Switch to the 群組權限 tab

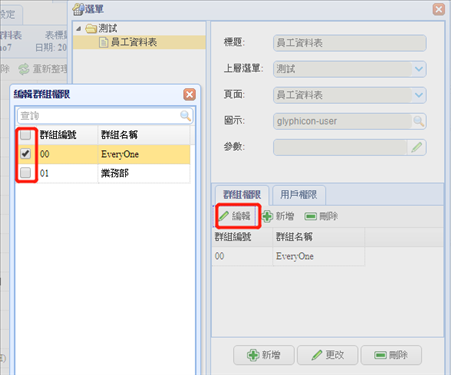pos(242,195)
